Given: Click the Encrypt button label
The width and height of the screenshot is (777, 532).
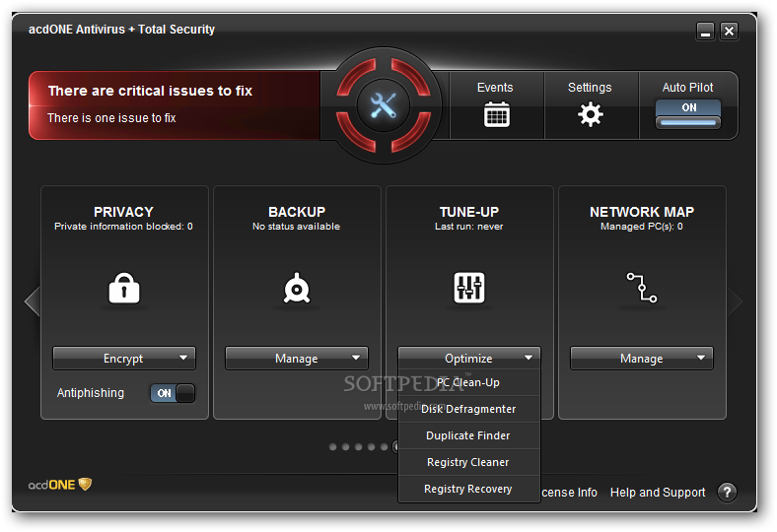Looking at the screenshot, I should (123, 359).
